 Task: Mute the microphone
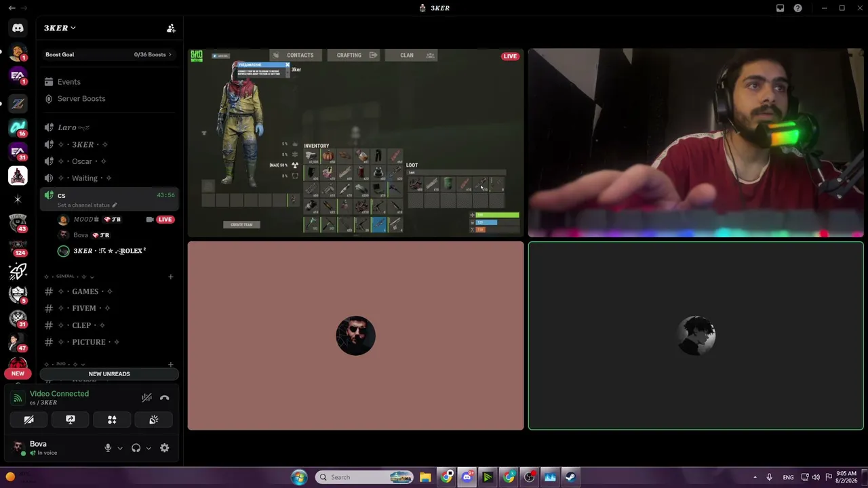107,448
